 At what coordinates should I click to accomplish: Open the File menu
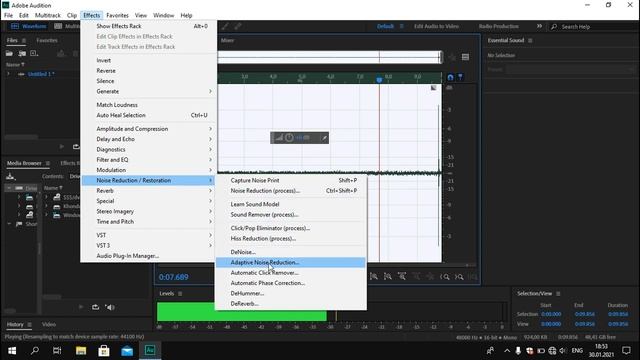pyautogui.click(x=8, y=15)
